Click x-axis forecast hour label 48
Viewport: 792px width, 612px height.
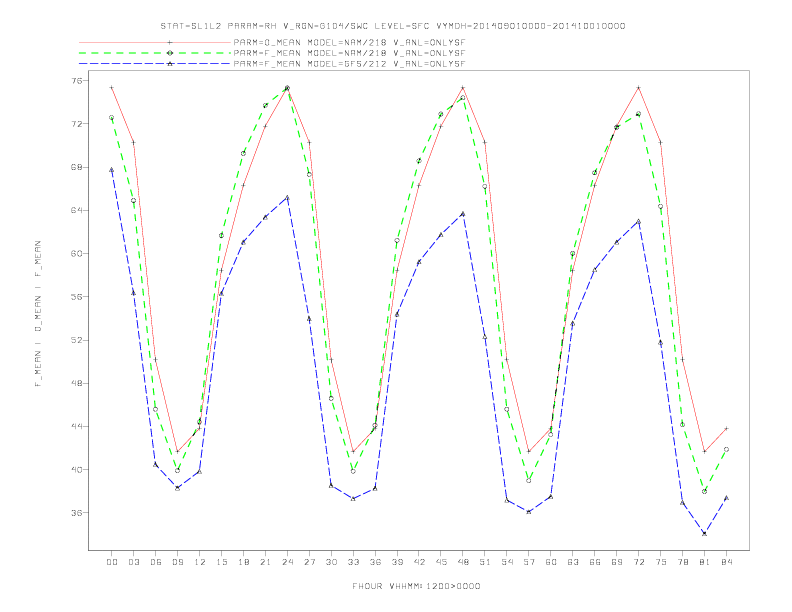click(x=463, y=562)
